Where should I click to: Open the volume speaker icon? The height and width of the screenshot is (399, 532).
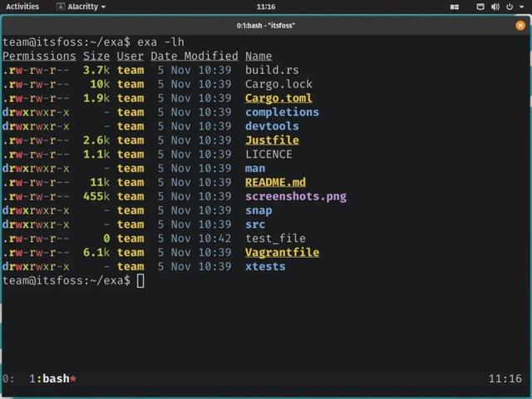(495, 7)
